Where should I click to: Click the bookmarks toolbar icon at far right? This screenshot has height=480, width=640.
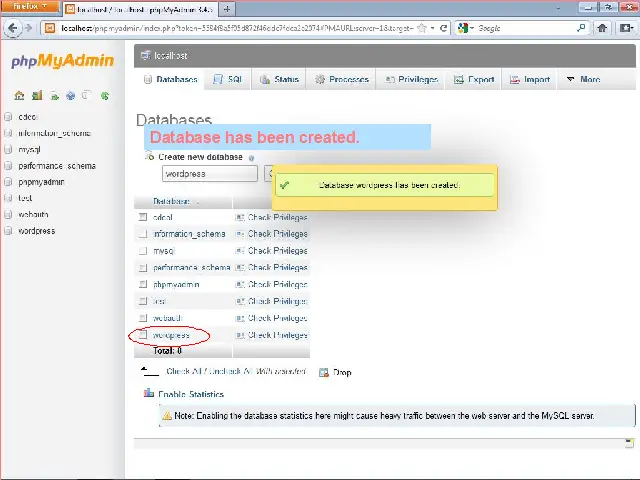[625, 28]
